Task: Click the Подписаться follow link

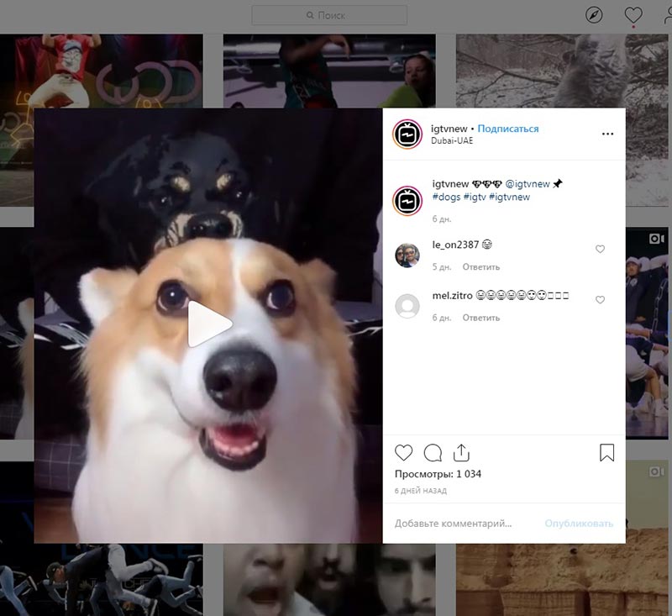Action: pyautogui.click(x=508, y=129)
